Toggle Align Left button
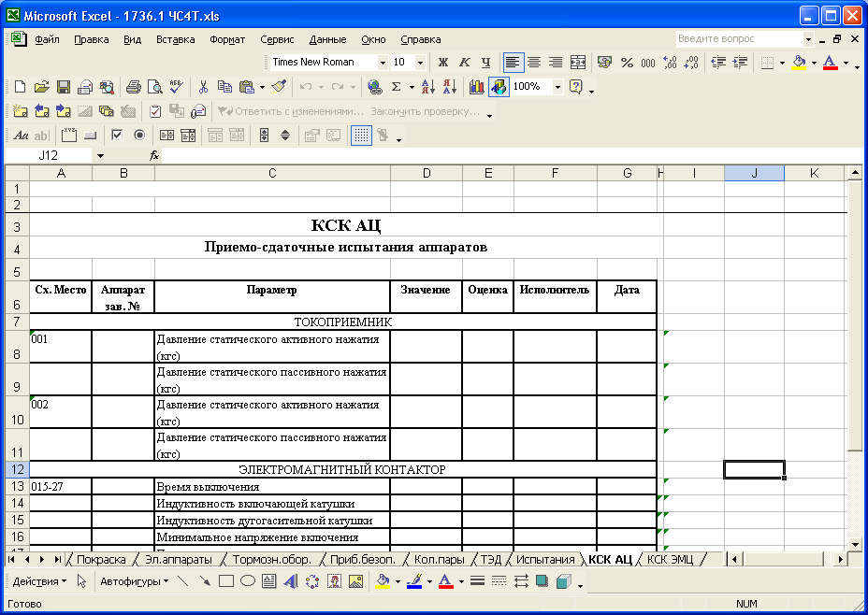The height and width of the screenshot is (615, 868). pos(513,63)
